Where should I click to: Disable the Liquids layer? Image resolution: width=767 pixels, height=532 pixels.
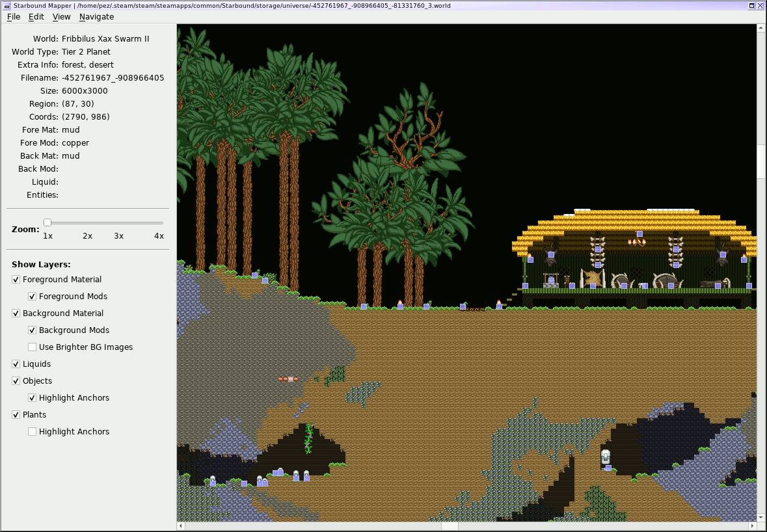click(16, 364)
